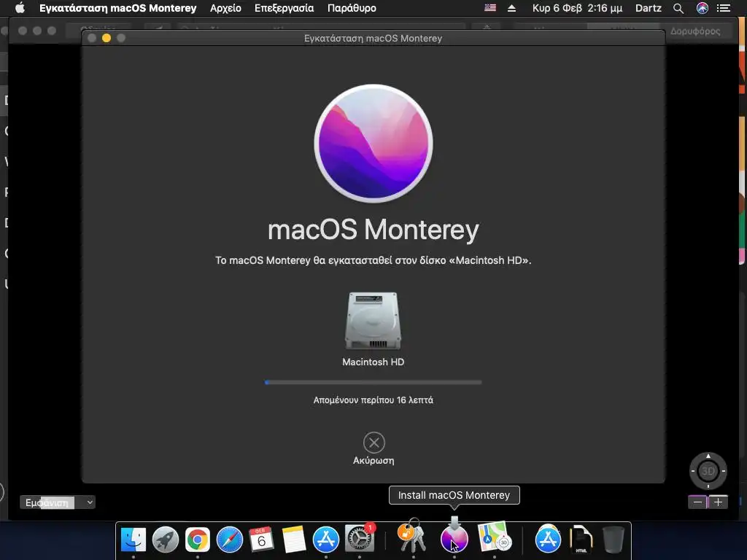This screenshot has height=560, width=747.
Task: Launch Safari from the Dock
Action: (230, 540)
